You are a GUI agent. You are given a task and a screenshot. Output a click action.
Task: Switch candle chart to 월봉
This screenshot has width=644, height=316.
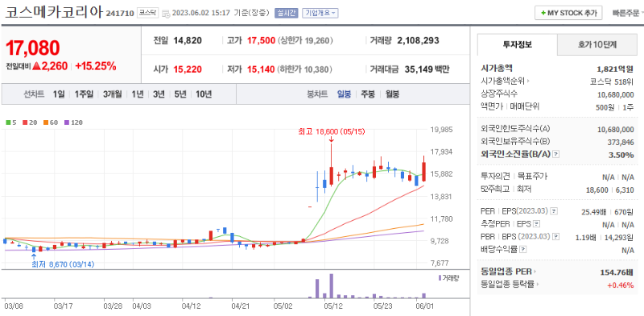click(x=392, y=94)
